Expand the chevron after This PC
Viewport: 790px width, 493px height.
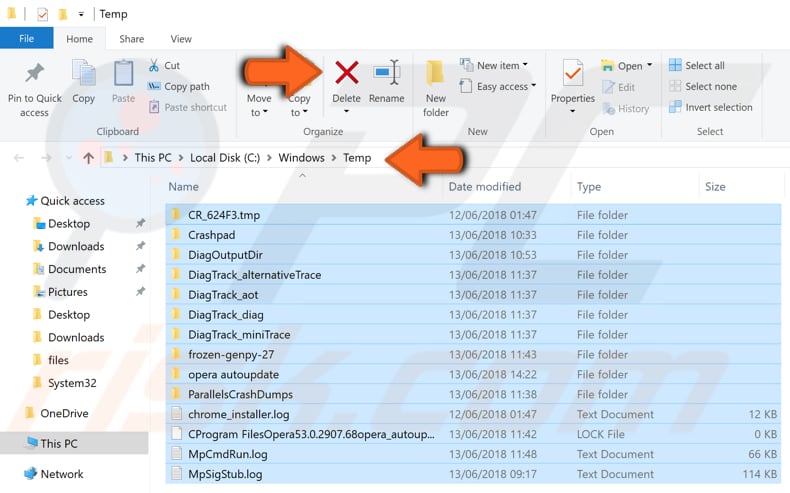pos(180,158)
